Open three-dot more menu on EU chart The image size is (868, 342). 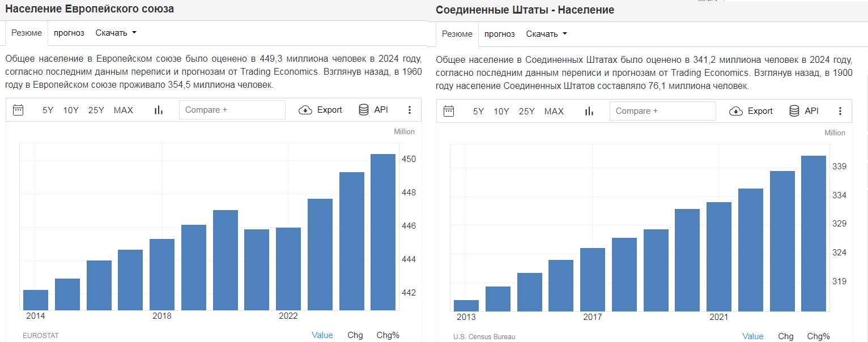point(410,110)
